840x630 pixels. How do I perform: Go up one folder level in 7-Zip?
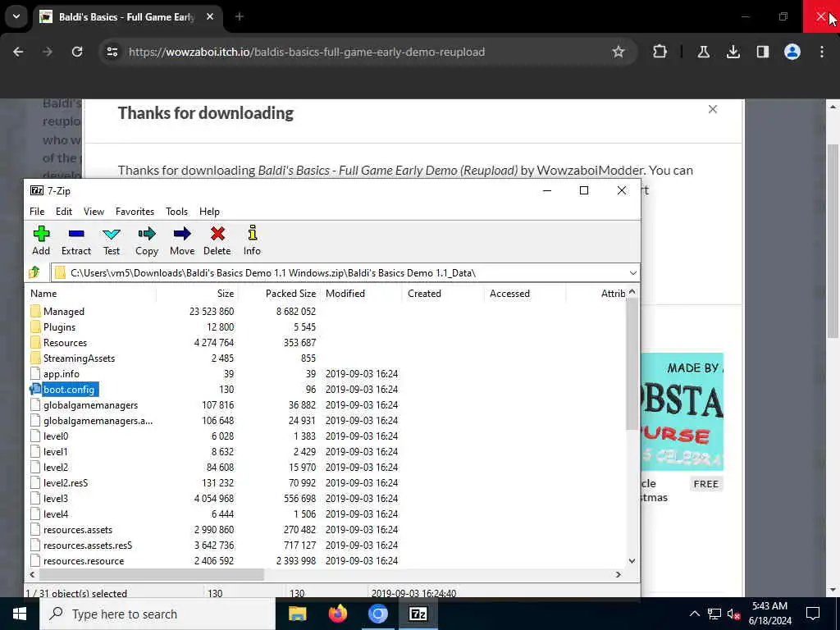pyautogui.click(x=34, y=272)
